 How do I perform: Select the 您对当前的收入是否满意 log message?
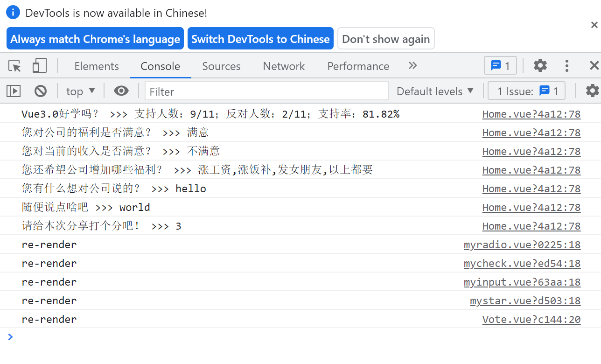[121, 151]
